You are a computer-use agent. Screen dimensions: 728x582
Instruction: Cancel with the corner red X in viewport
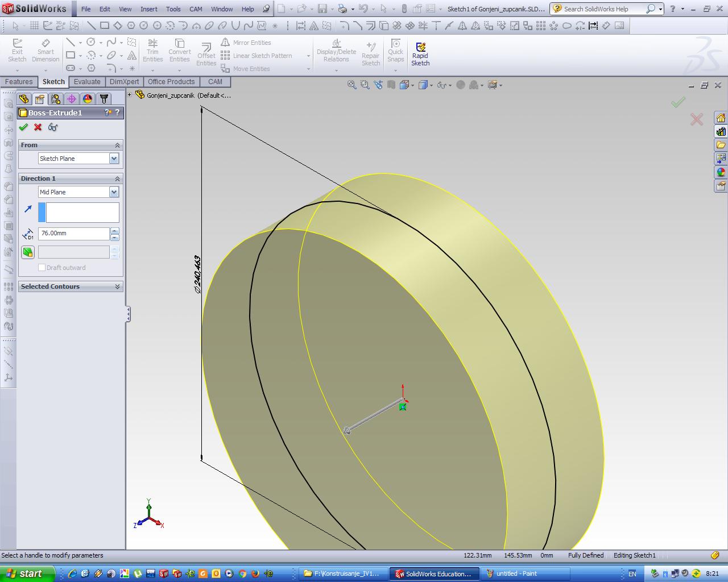[x=696, y=119]
